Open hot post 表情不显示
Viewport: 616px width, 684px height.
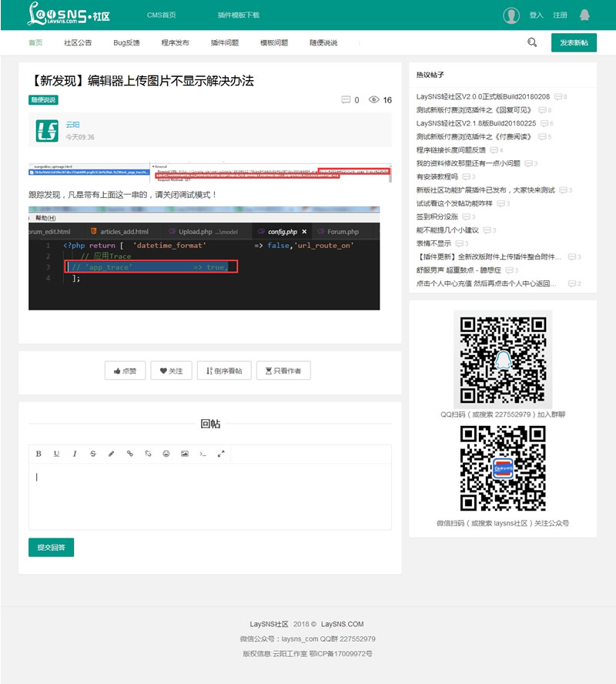pyautogui.click(x=434, y=243)
